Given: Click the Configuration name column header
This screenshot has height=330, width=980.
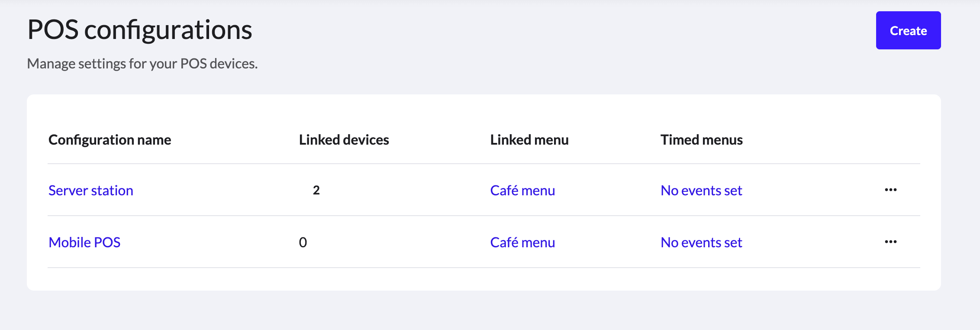Looking at the screenshot, I should tap(110, 140).
